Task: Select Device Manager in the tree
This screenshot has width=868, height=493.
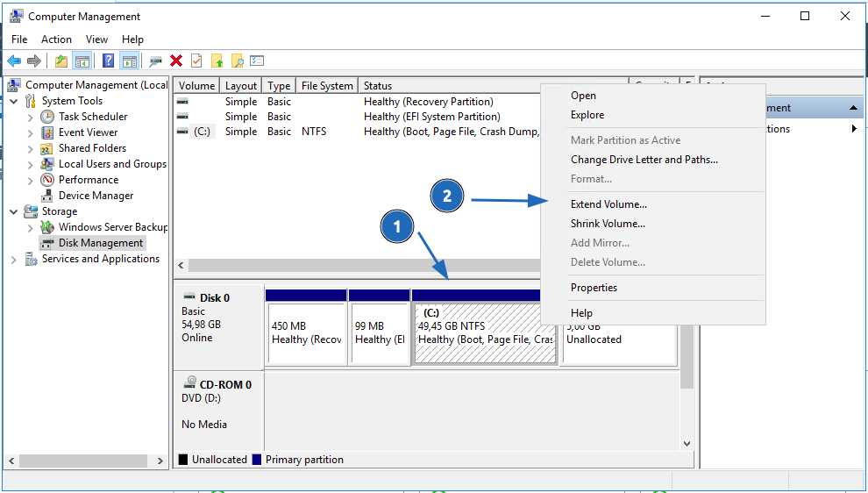Action: tap(96, 196)
